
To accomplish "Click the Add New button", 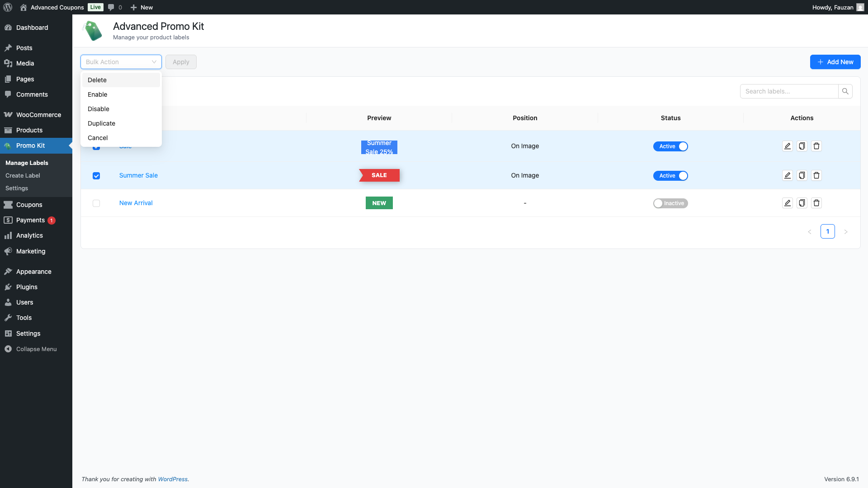I will tap(835, 62).
